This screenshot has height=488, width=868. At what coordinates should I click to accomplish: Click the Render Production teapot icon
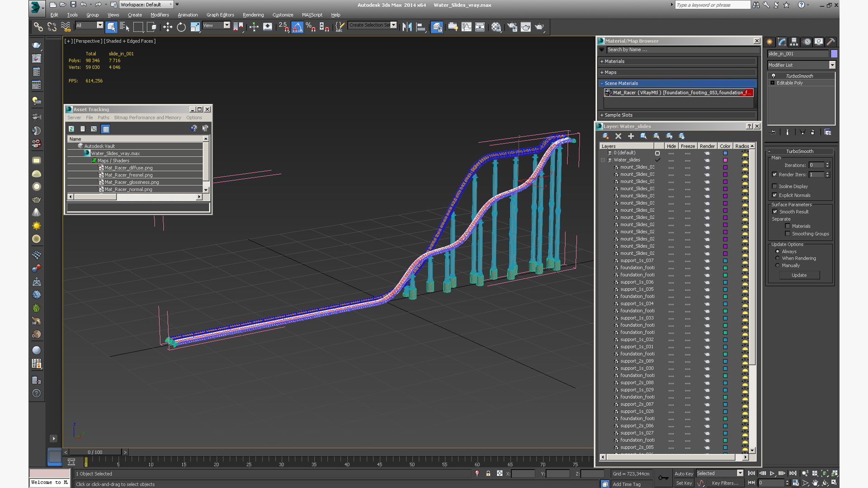pyautogui.click(x=539, y=27)
